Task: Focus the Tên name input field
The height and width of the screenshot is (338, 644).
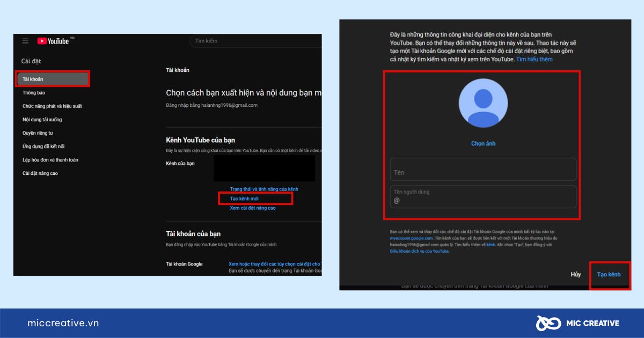Action: (483, 170)
